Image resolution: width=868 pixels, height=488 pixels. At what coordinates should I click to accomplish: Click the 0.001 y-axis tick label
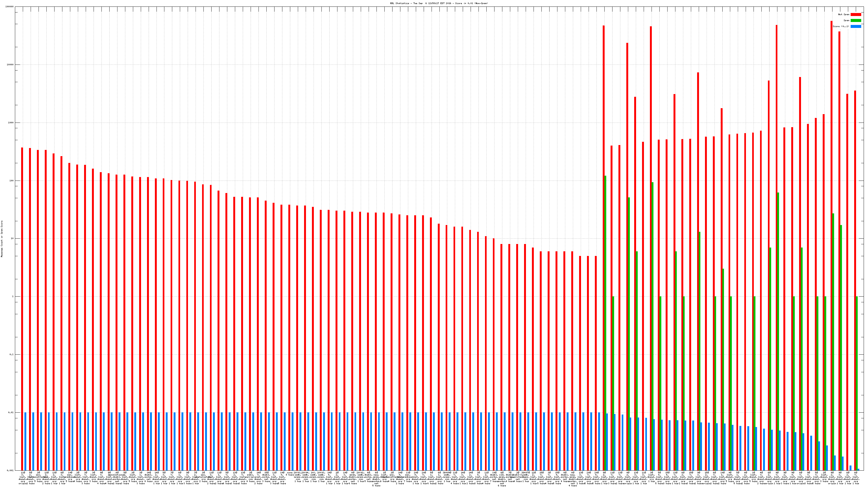point(11,470)
